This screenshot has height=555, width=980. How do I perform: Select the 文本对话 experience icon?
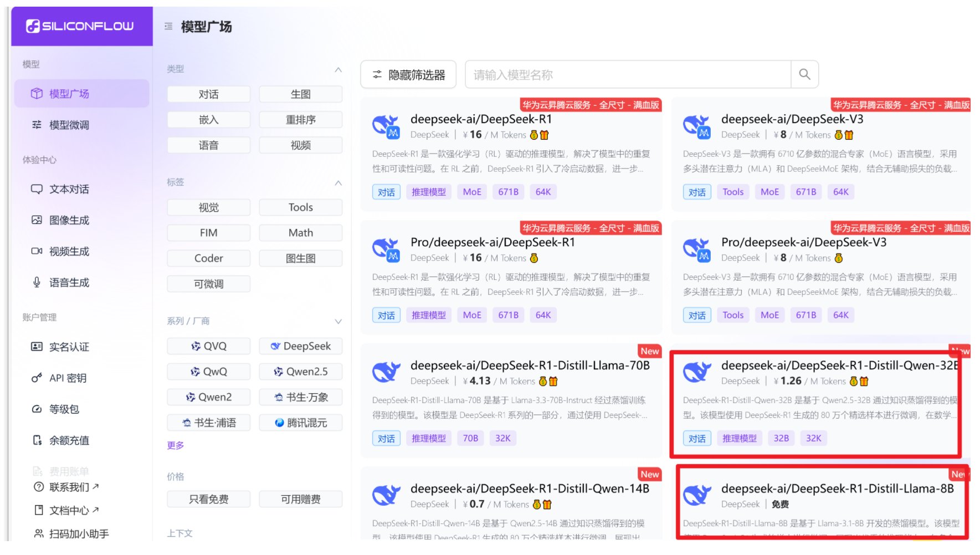tap(36, 189)
